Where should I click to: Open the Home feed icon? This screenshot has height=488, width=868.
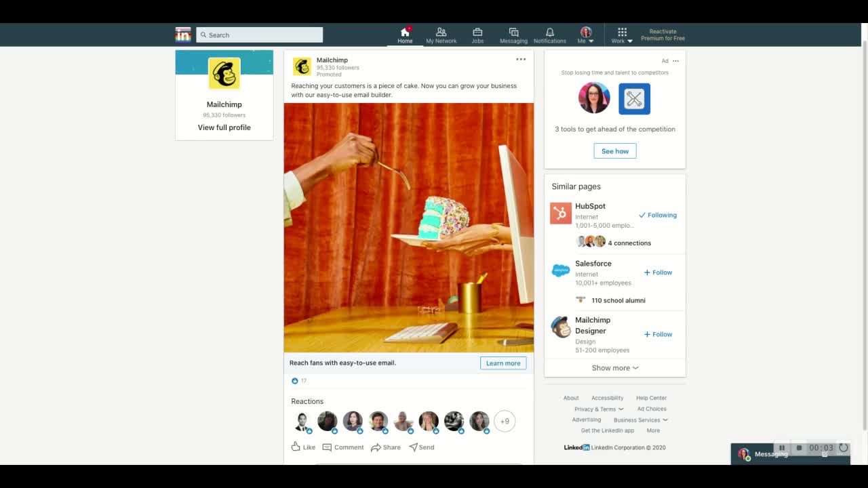(405, 33)
